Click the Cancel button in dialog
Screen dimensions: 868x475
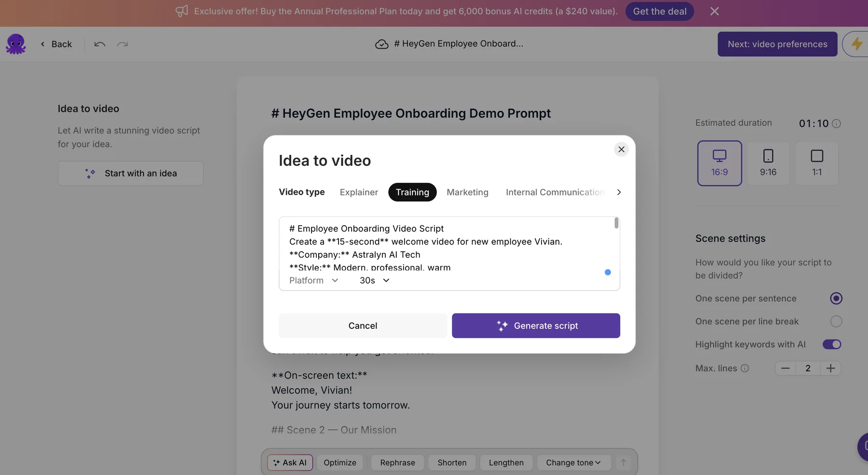pos(363,326)
